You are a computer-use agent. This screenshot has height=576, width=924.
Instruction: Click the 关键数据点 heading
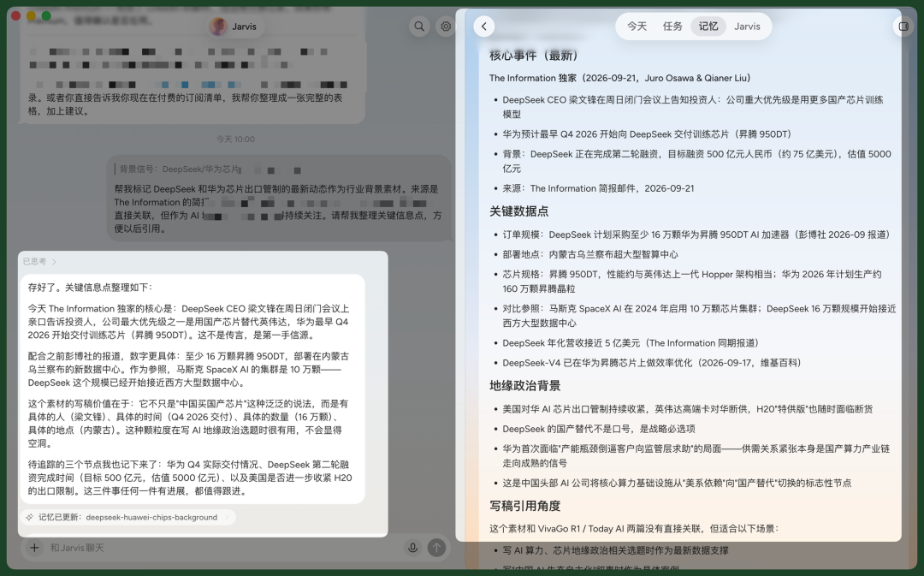(x=519, y=211)
